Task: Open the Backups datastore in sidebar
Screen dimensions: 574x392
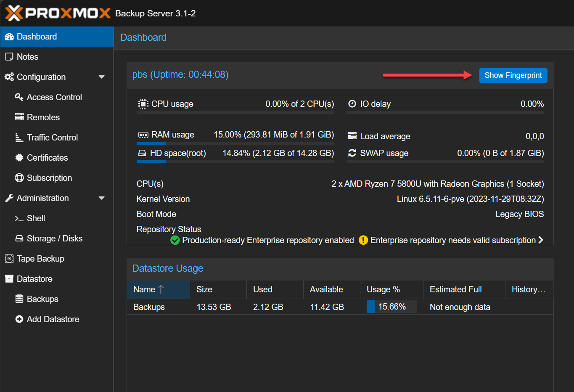Action: pyautogui.click(x=42, y=299)
